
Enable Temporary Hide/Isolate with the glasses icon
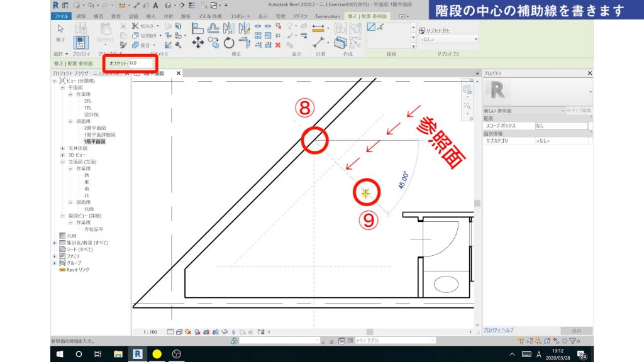point(223,332)
